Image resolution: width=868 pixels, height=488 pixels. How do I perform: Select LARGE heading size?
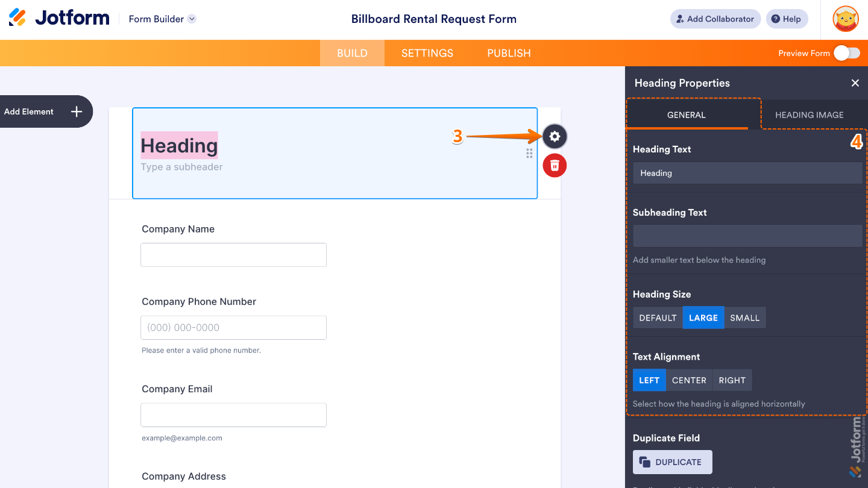click(703, 318)
